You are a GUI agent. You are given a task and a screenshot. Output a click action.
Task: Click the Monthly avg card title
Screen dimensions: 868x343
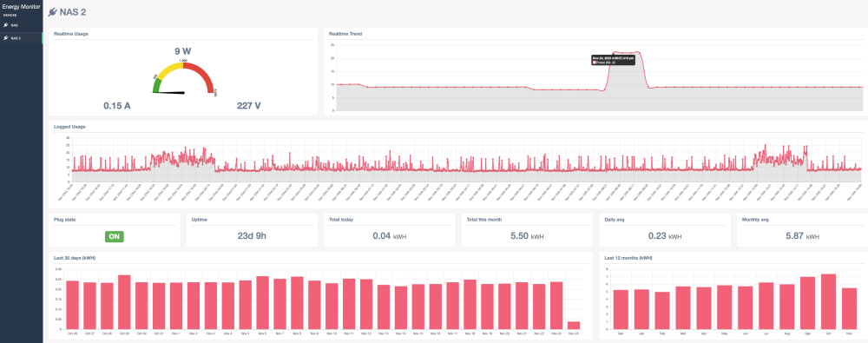click(x=755, y=220)
